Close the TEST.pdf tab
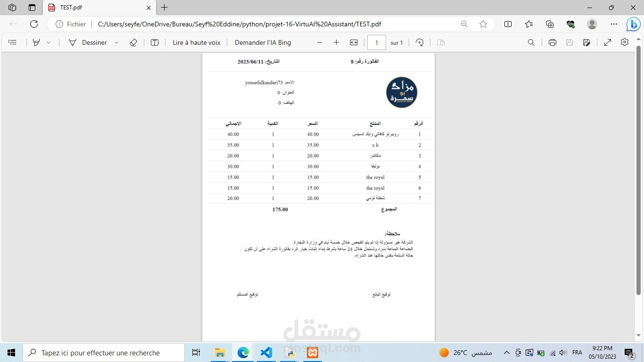This screenshot has height=362, width=644. click(x=149, y=8)
